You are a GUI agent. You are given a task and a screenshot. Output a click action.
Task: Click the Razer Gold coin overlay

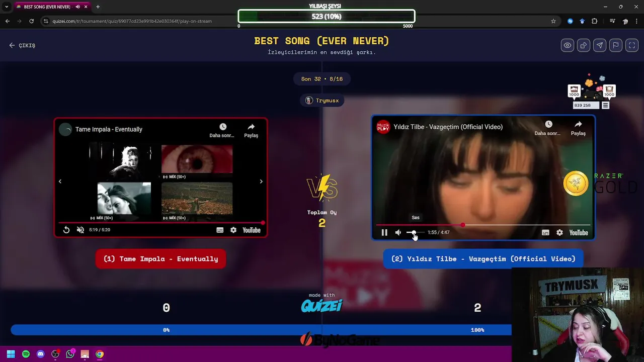(x=576, y=183)
